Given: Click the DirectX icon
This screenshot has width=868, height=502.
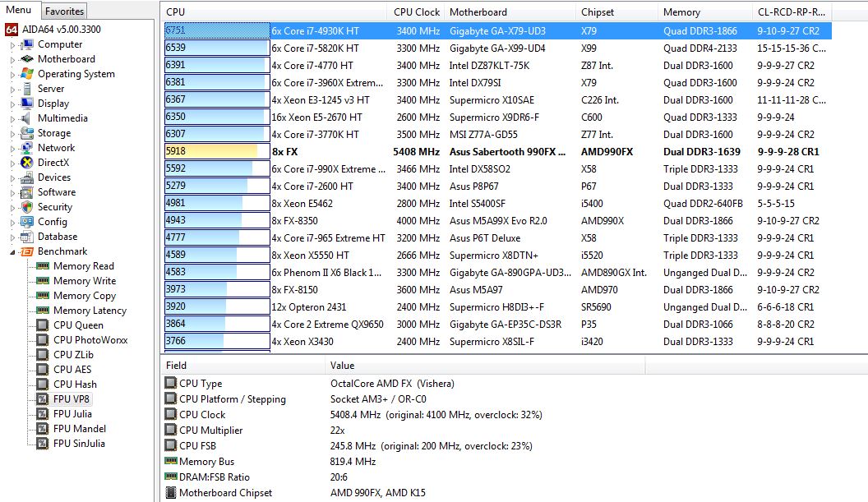Looking at the screenshot, I should (x=26, y=163).
